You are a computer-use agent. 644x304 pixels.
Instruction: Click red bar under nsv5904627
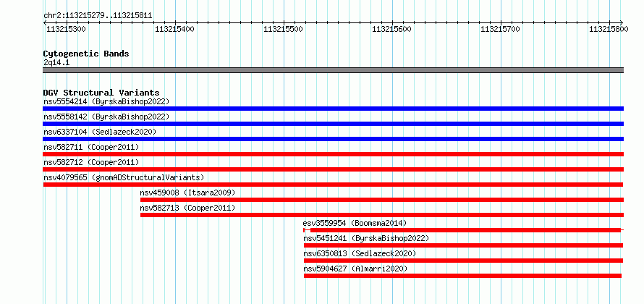(462, 276)
